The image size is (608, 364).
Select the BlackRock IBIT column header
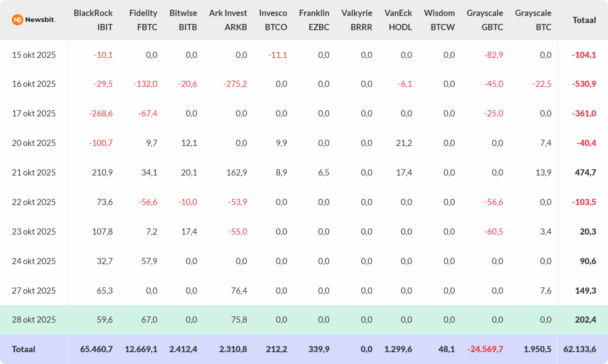click(93, 20)
